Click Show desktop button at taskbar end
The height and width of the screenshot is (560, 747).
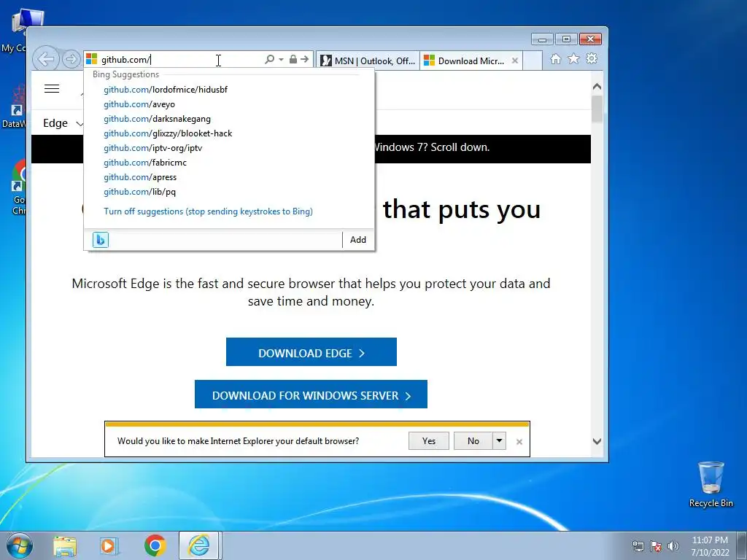pos(743,545)
